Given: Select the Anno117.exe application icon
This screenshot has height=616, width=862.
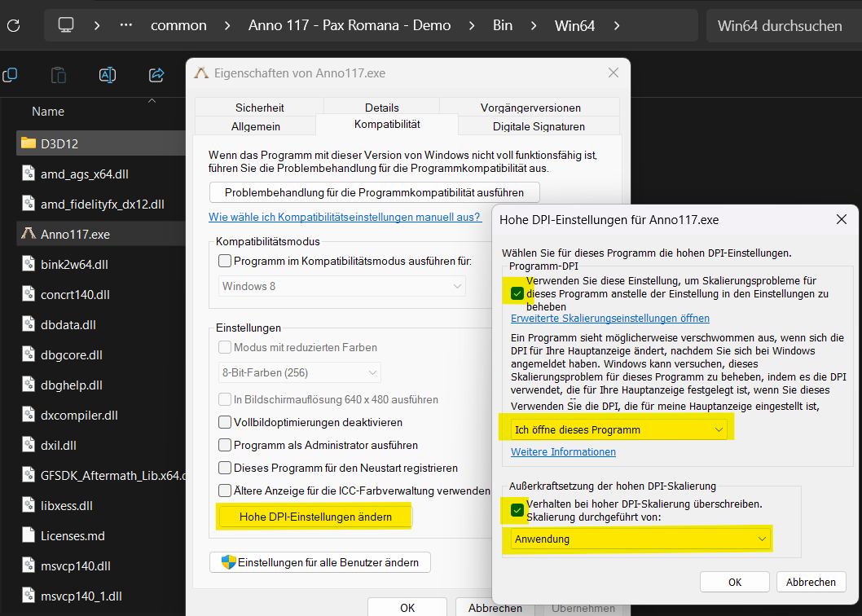Looking at the screenshot, I should pyautogui.click(x=28, y=234).
